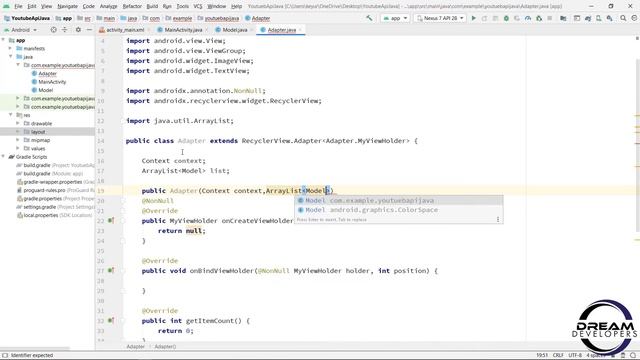Open the Nexus 7 API 26 device dropdown
Screen dimensions: 640x360
click(440, 18)
